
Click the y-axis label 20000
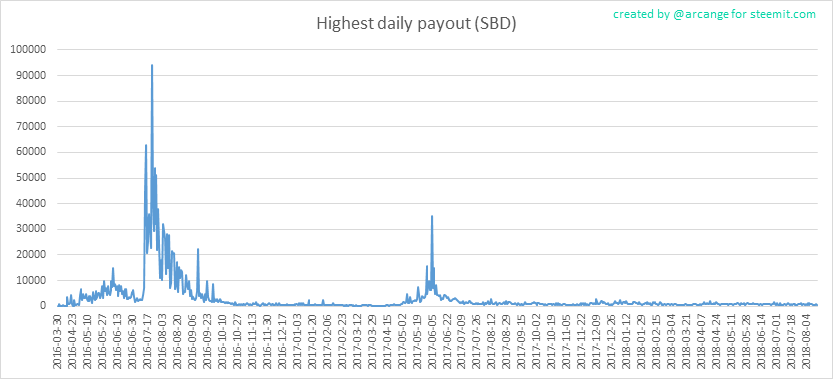32,255
